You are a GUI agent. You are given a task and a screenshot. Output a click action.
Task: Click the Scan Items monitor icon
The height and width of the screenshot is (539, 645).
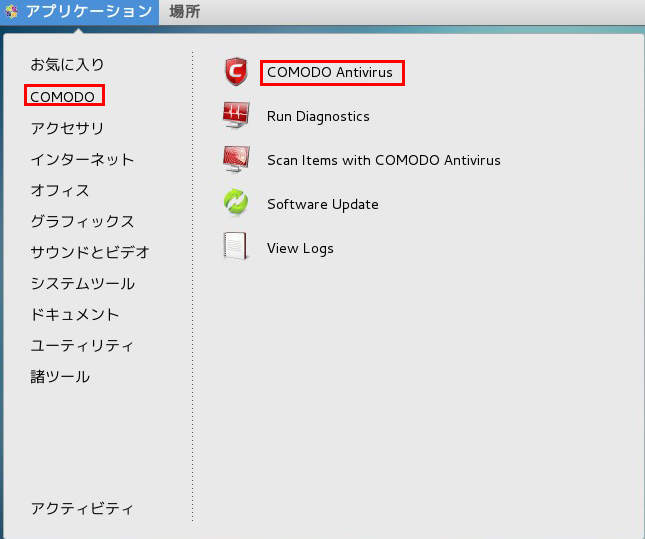236,160
